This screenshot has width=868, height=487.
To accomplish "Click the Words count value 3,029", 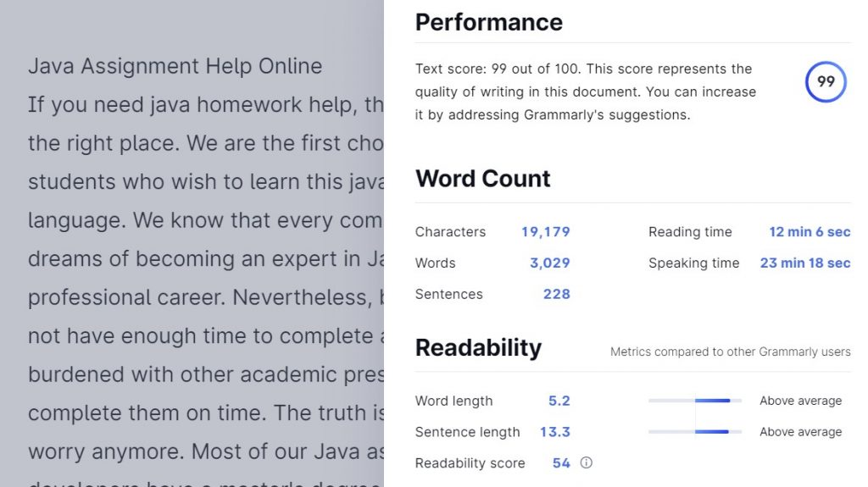I will [549, 263].
